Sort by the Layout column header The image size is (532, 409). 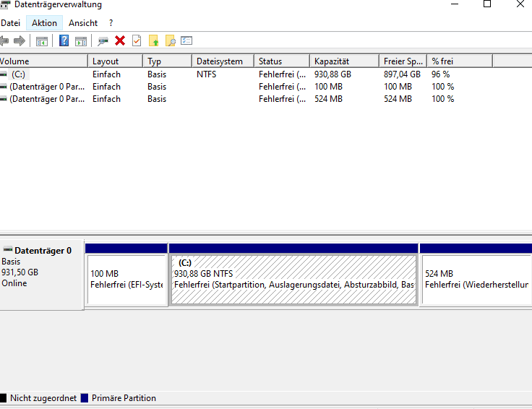(x=116, y=61)
